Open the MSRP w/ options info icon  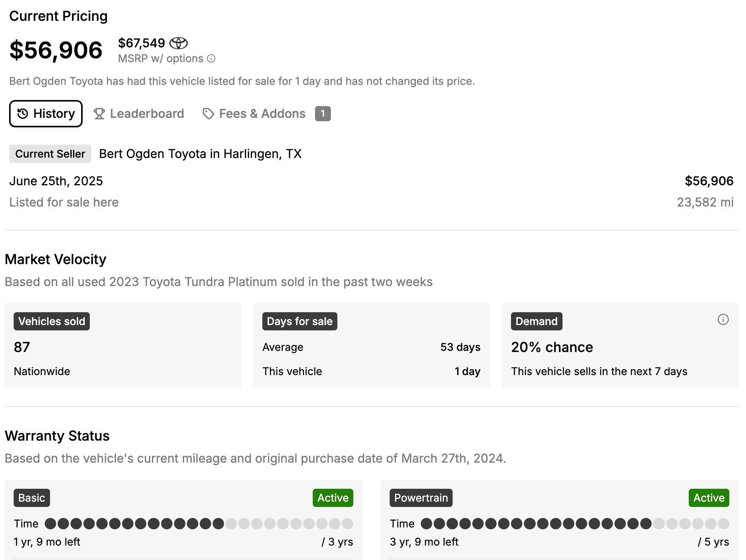[211, 58]
